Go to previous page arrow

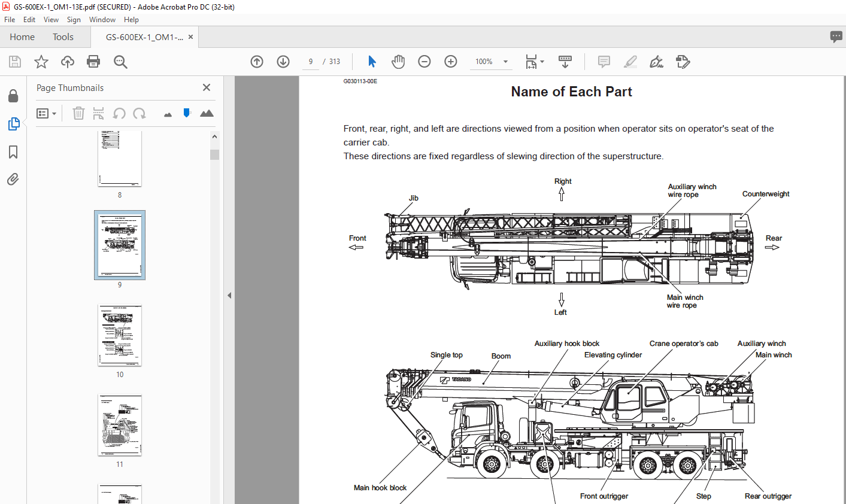point(257,62)
